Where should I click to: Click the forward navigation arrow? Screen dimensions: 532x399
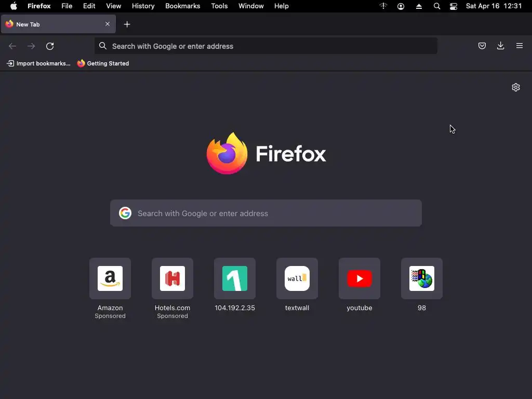pyautogui.click(x=31, y=46)
